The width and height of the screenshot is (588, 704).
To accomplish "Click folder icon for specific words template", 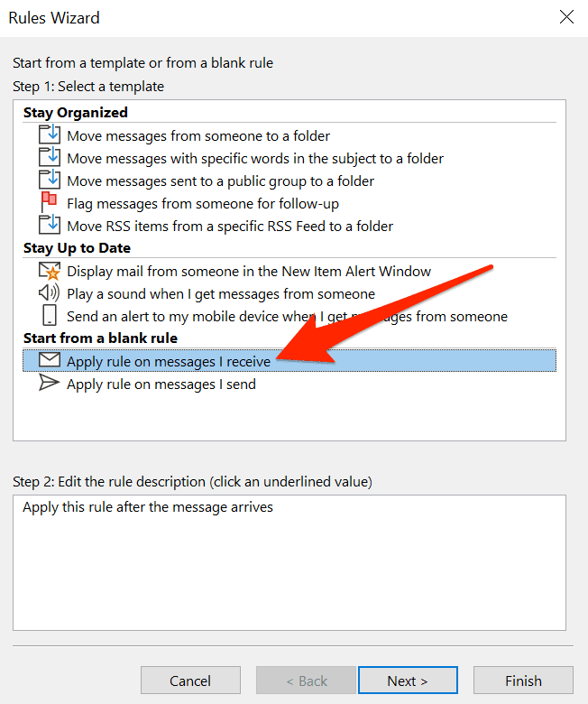I will (50, 158).
